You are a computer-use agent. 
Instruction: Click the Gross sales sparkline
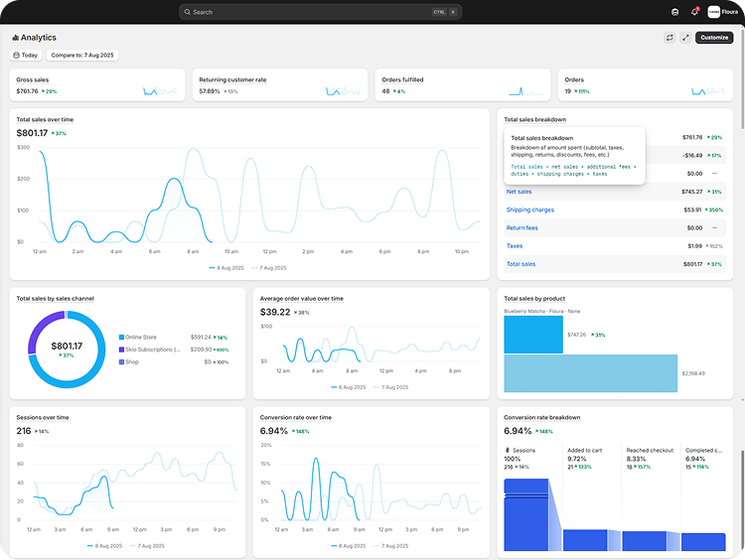pyautogui.click(x=160, y=90)
